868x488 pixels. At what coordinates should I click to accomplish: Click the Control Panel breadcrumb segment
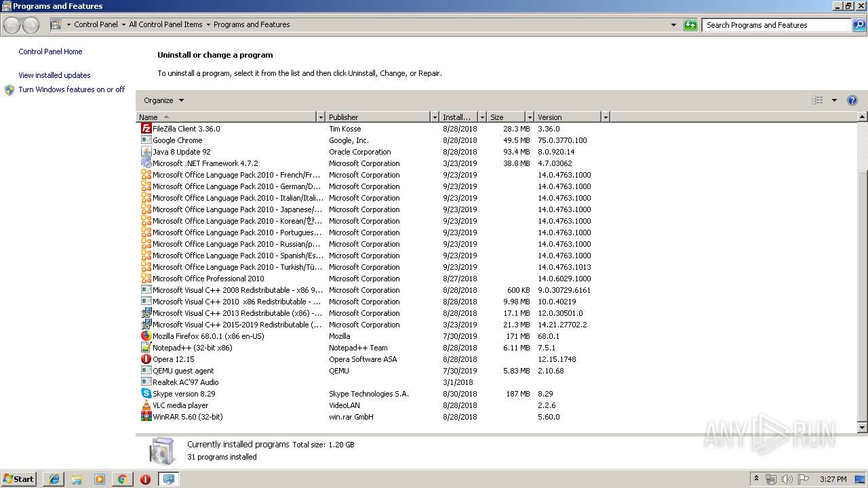(x=96, y=24)
